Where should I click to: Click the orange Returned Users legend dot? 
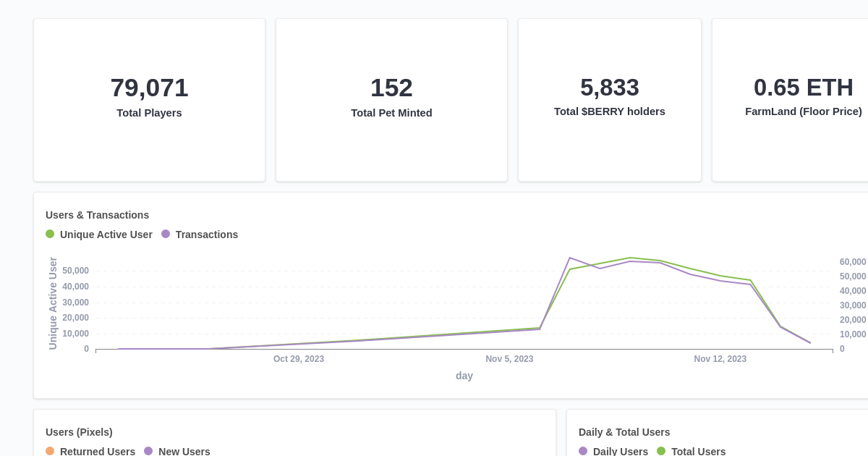(x=49, y=451)
